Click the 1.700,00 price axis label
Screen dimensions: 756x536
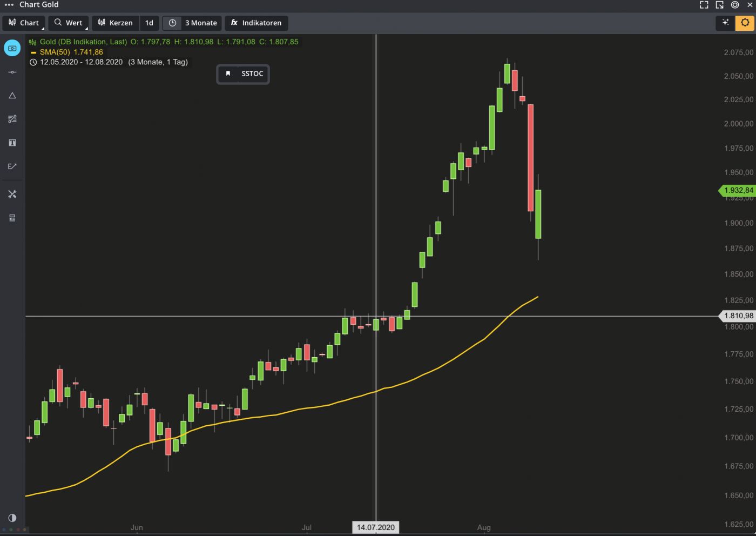click(x=738, y=438)
